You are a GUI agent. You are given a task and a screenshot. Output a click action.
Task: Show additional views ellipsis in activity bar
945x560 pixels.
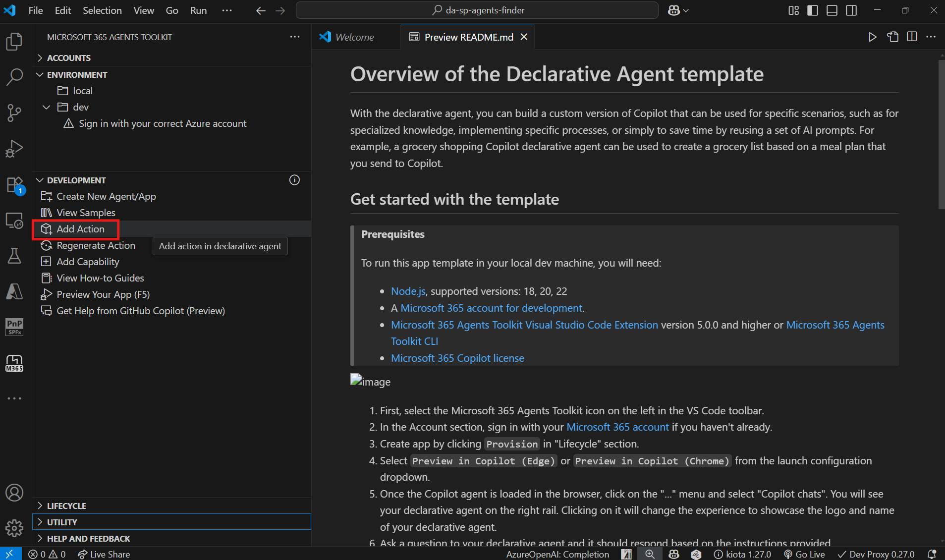click(x=14, y=398)
